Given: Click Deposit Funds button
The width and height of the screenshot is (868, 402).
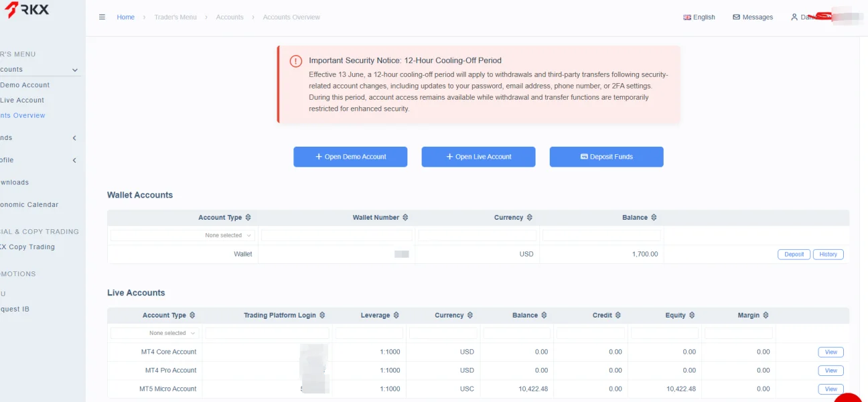Looking at the screenshot, I should [x=607, y=157].
